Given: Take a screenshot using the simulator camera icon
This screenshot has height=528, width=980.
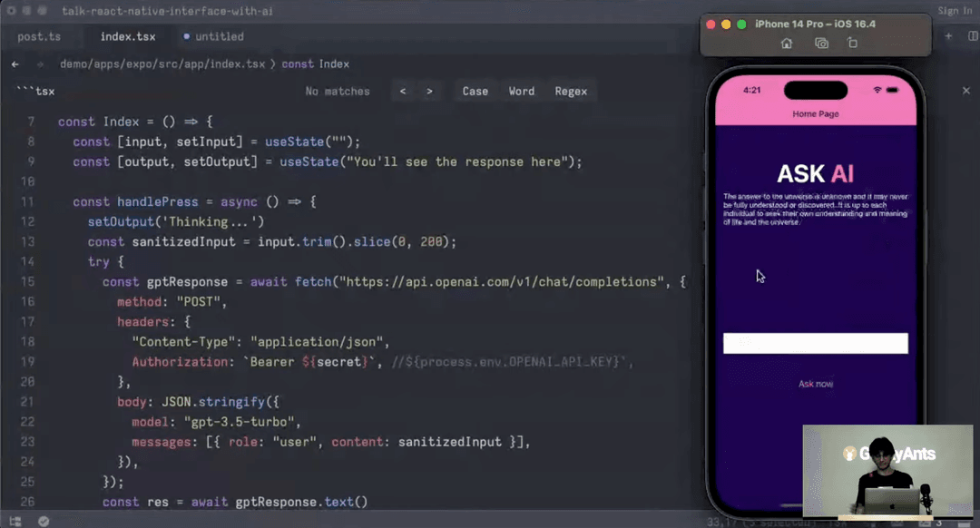Looking at the screenshot, I should [821, 44].
